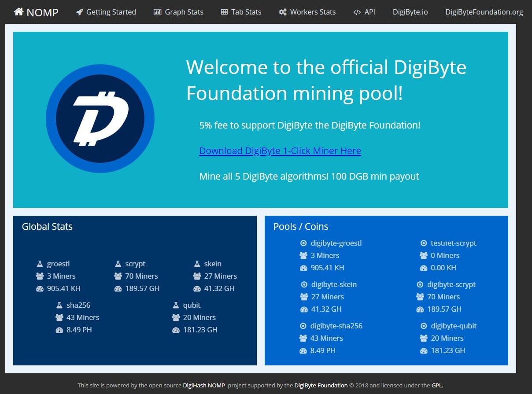This screenshot has height=394, width=532.
Task: Click the Pools / Coins heading
Action: point(301,226)
